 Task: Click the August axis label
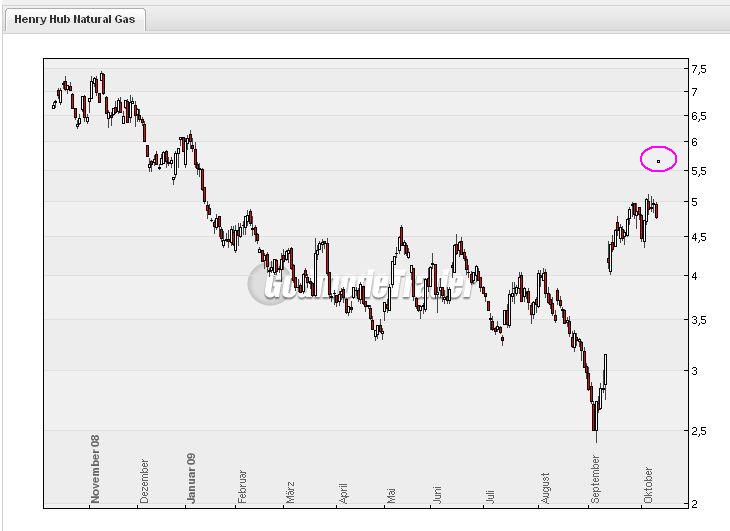coord(545,488)
